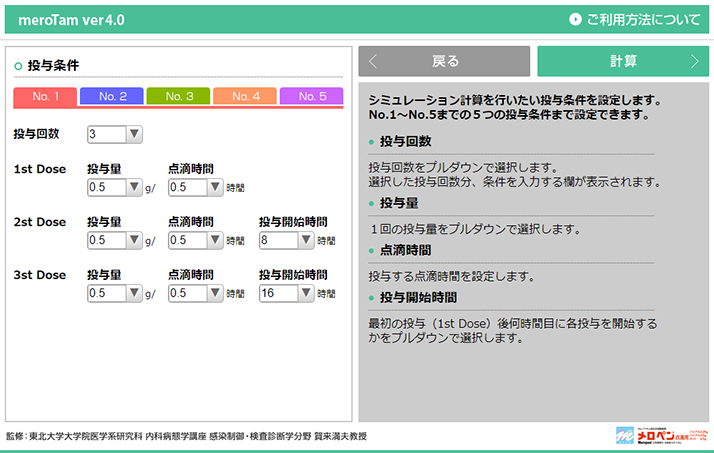Open 1st Dose 点滴時間 dropdown
Viewport: 714px width, 453px height.
point(196,187)
